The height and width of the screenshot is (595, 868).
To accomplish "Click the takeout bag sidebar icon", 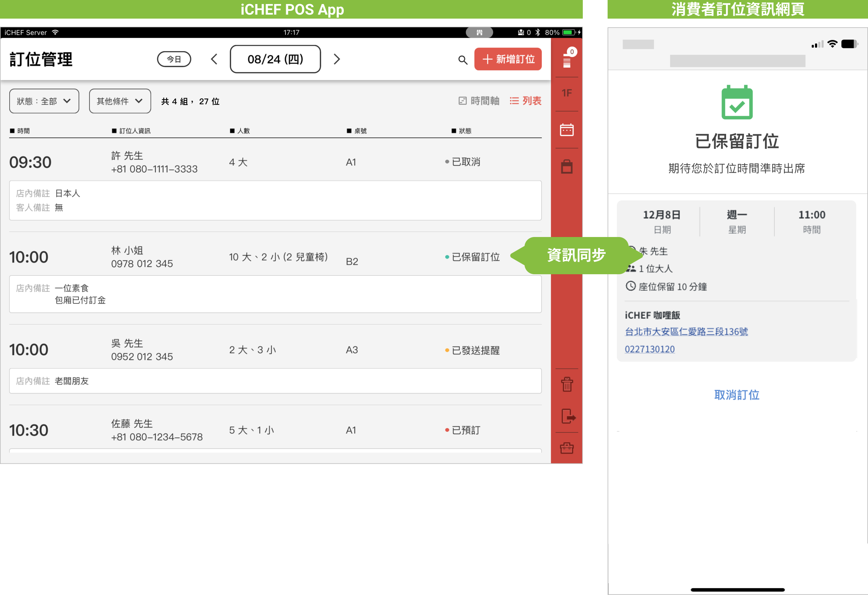I will click(x=566, y=167).
